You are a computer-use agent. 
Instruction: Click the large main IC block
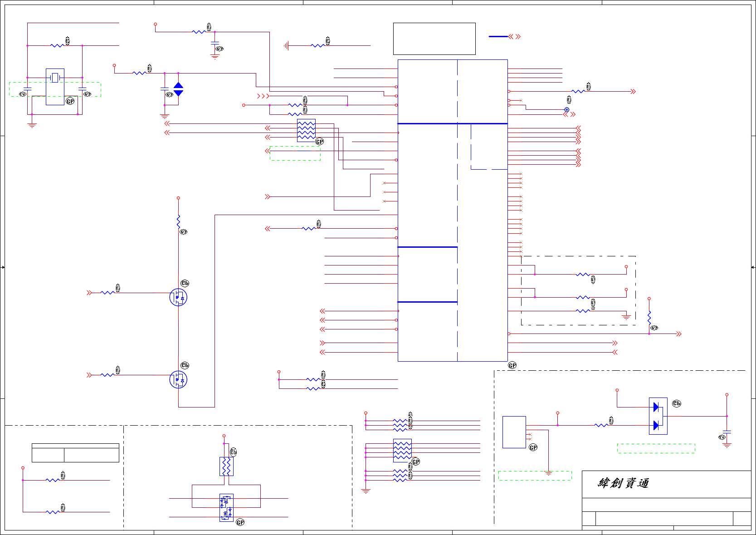[x=453, y=210]
